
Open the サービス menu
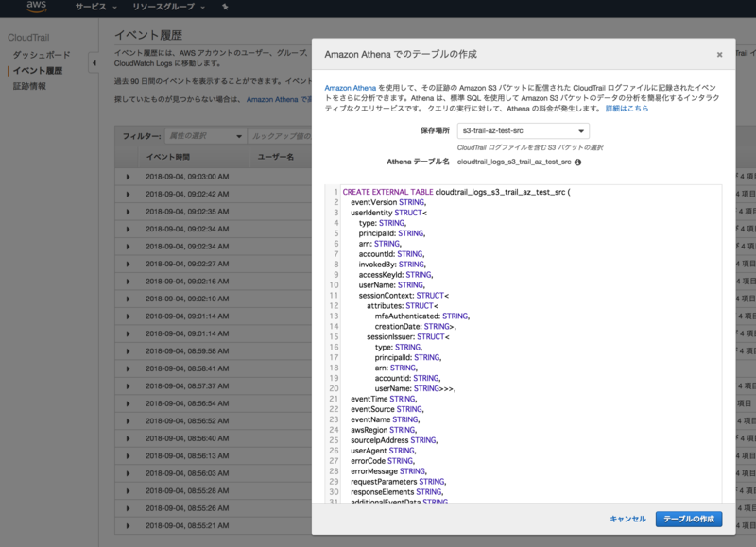click(95, 7)
